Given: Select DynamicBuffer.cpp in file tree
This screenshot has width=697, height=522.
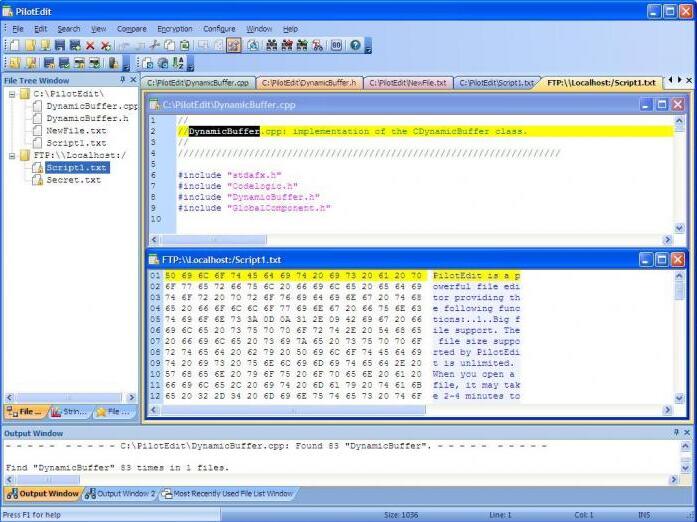Looking at the screenshot, I should 92,106.
